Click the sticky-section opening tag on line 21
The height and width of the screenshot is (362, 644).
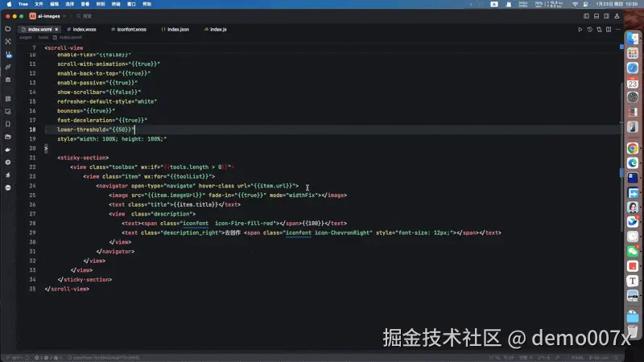click(83, 158)
